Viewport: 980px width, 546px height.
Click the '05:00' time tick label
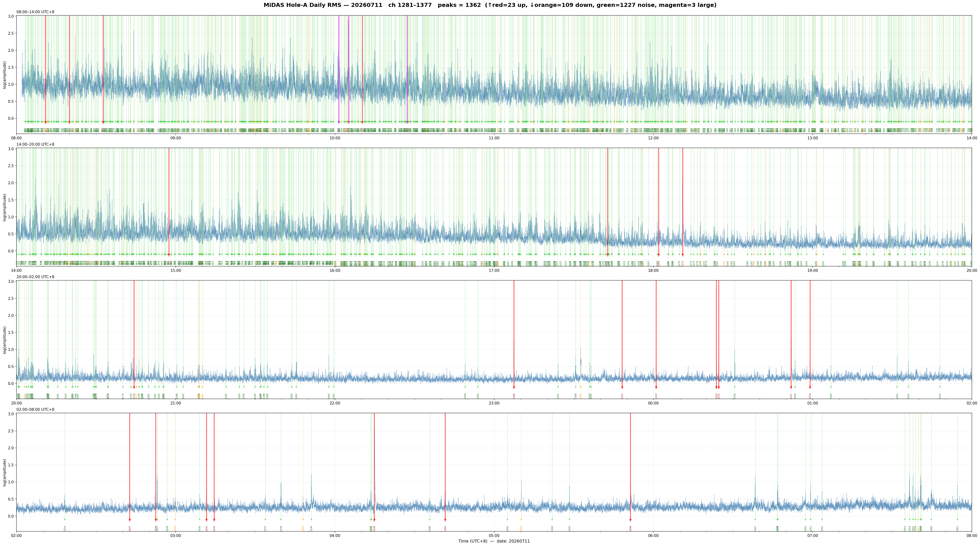click(494, 536)
